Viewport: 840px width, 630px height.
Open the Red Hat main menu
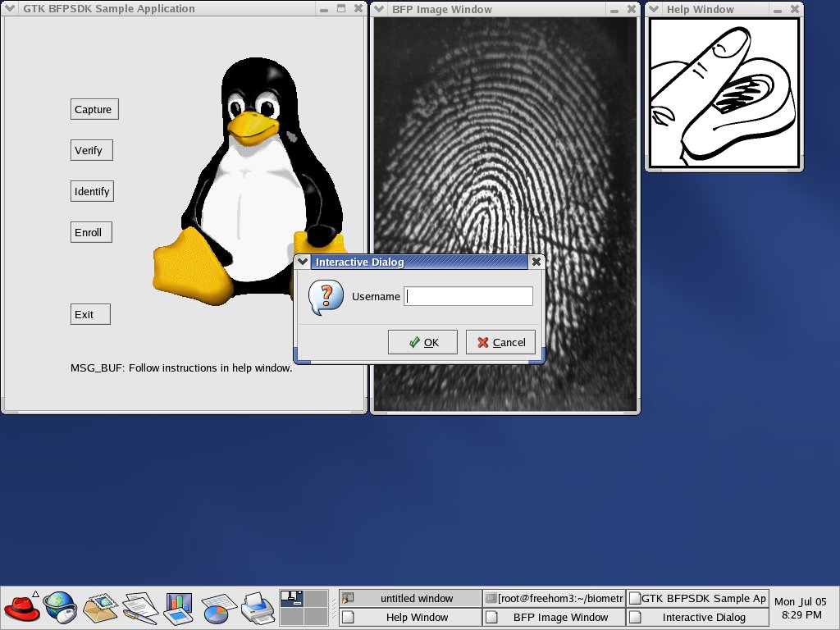tap(22, 608)
